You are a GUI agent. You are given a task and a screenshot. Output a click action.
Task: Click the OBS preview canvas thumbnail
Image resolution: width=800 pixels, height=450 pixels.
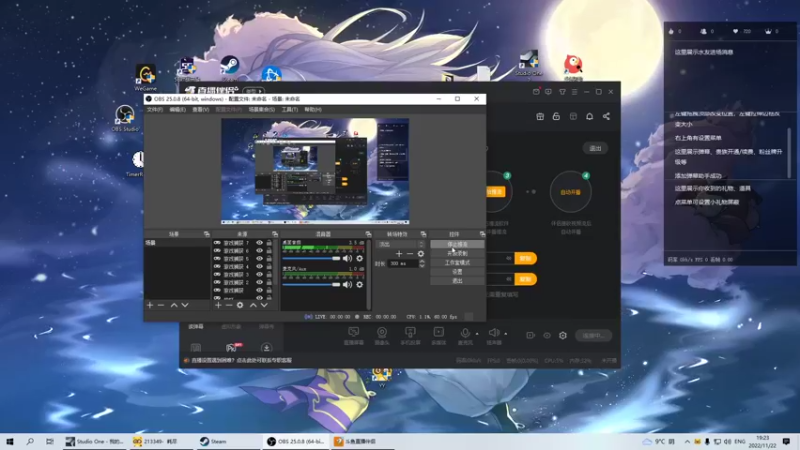coord(315,171)
